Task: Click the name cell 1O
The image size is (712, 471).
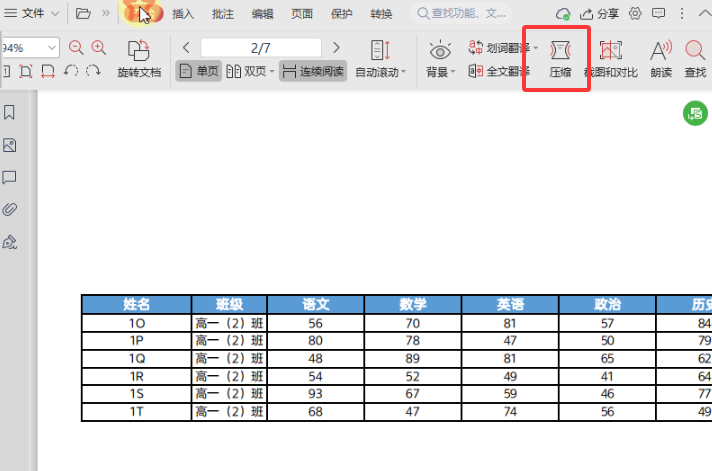Action: coord(136,323)
